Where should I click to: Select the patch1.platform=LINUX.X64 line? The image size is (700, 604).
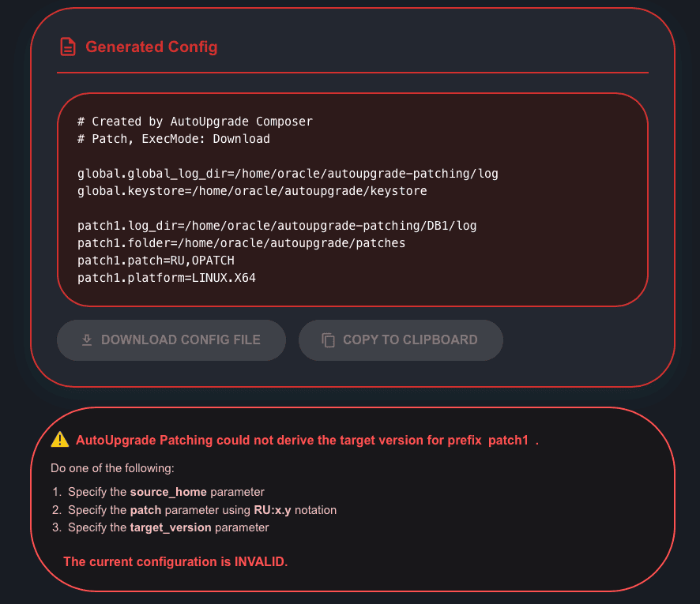(x=167, y=278)
